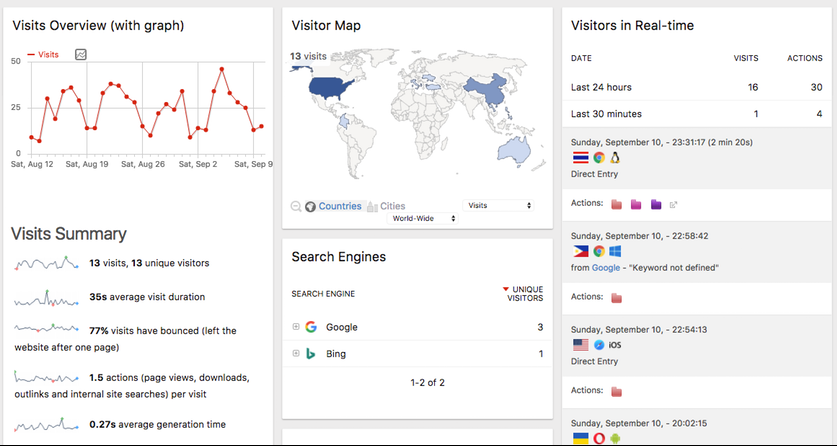
Task: Click the folder action icon of the 22:54:13 visit
Action: click(x=617, y=392)
